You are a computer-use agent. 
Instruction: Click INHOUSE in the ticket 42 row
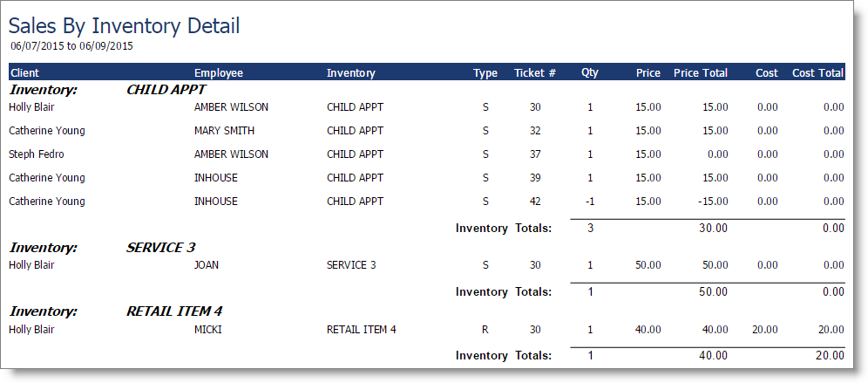(216, 202)
